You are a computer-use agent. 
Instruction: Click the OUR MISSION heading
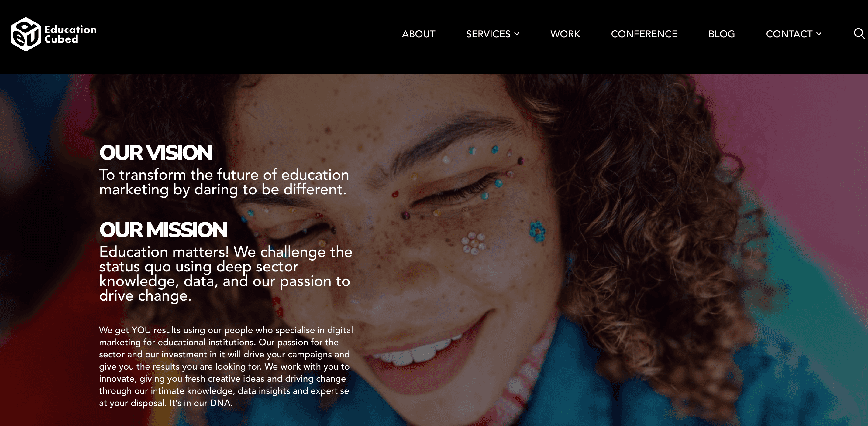tap(163, 230)
